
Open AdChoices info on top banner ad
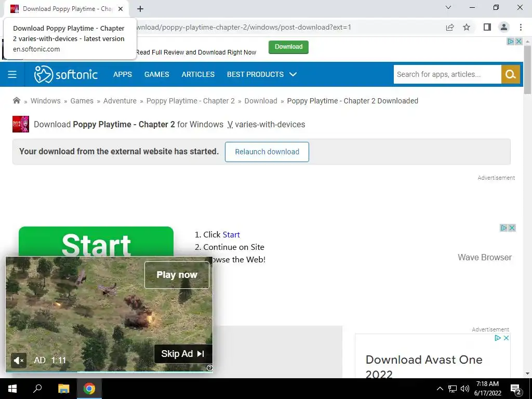click(x=510, y=42)
